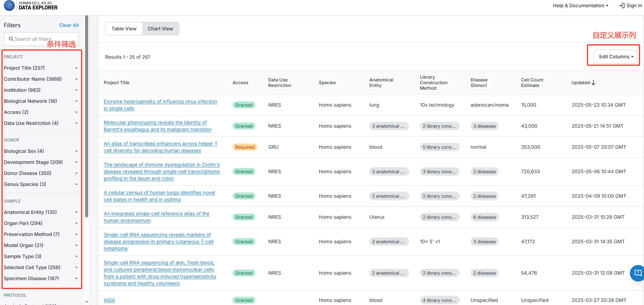Click the Search all filters field
Viewport: 644px width, 305px height.
tap(43, 39)
